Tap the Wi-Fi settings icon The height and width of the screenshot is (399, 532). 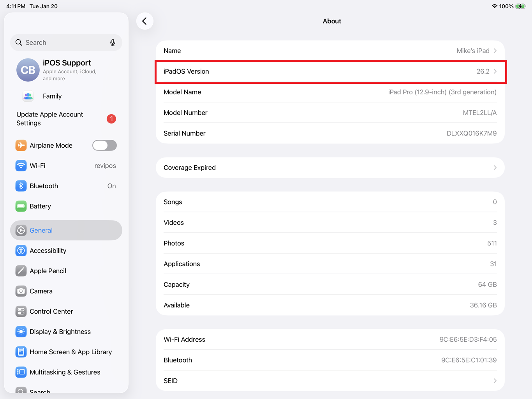(21, 166)
